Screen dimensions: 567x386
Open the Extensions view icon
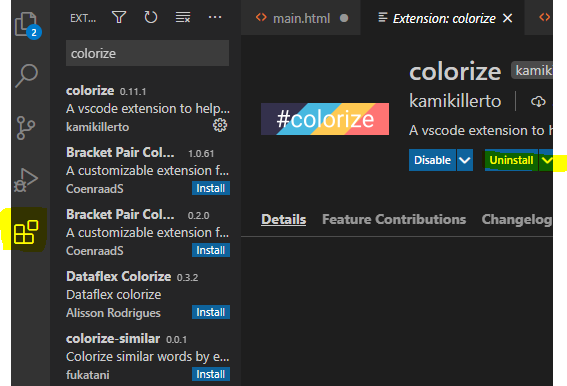[x=26, y=232]
